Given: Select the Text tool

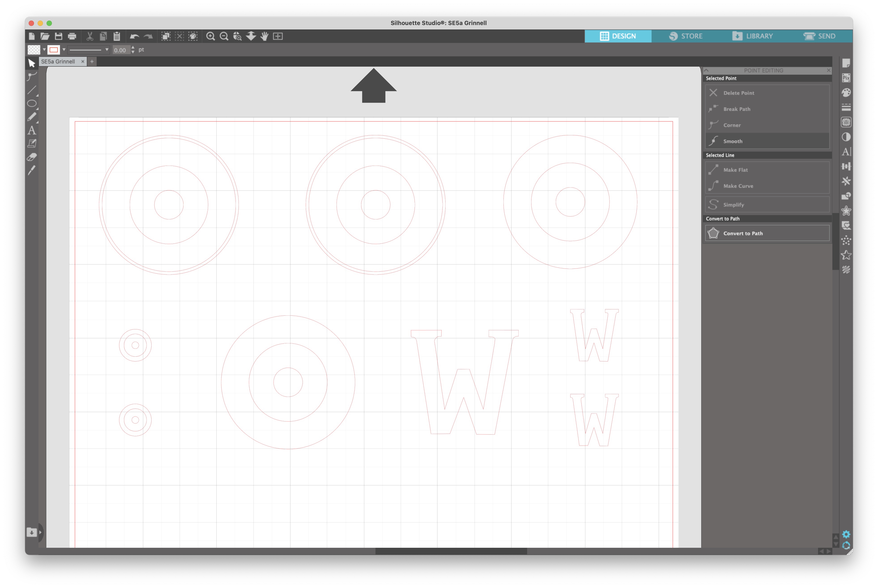Looking at the screenshot, I should 32,131.
